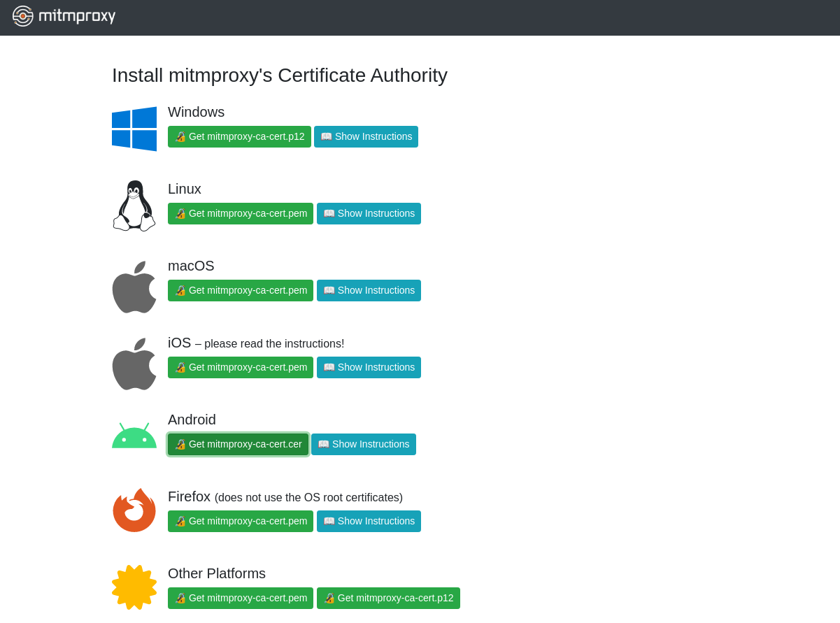This screenshot has height=623, width=840.
Task: Download the Android mitmproxy-ca-cert.cer certificate
Action: pos(238,445)
